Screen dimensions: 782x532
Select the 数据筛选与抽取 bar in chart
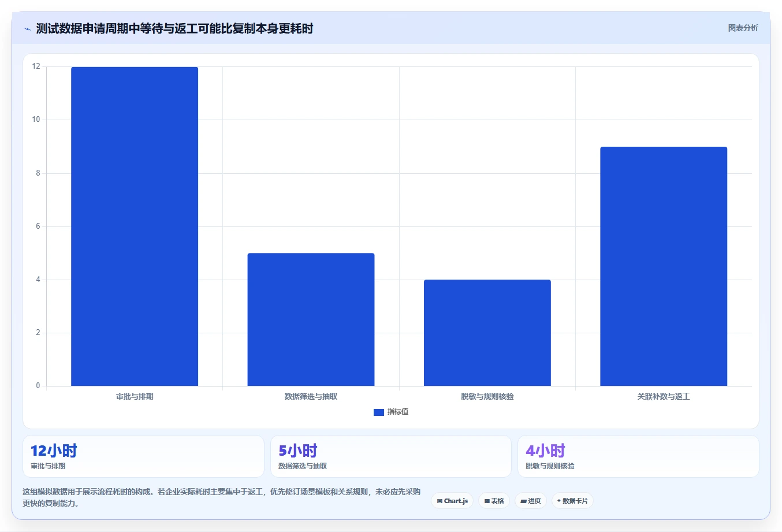click(311, 319)
